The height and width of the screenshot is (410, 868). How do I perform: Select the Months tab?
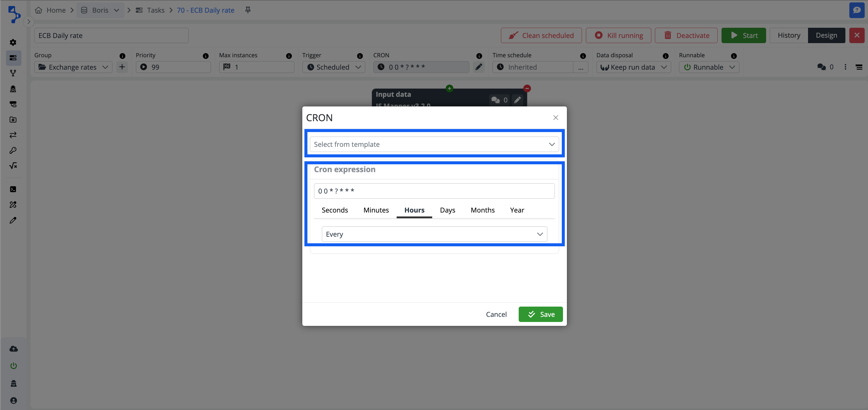point(483,210)
